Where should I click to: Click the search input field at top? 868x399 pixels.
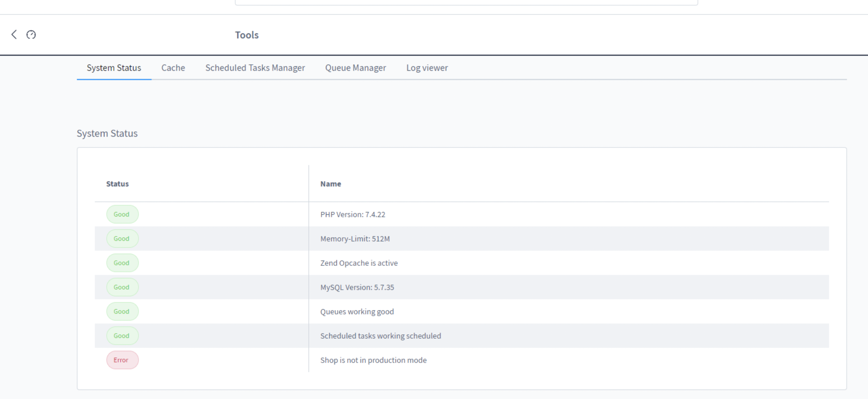click(x=467, y=2)
